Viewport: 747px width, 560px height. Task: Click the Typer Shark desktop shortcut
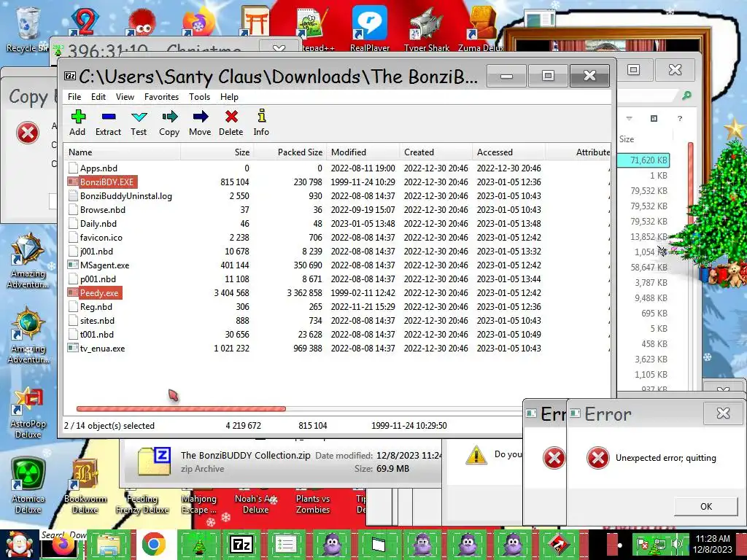[x=426, y=28]
